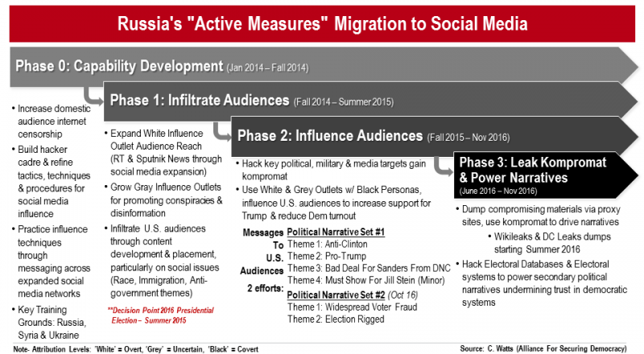Select "Theme 1: Anti-Clinton"

click(x=328, y=244)
